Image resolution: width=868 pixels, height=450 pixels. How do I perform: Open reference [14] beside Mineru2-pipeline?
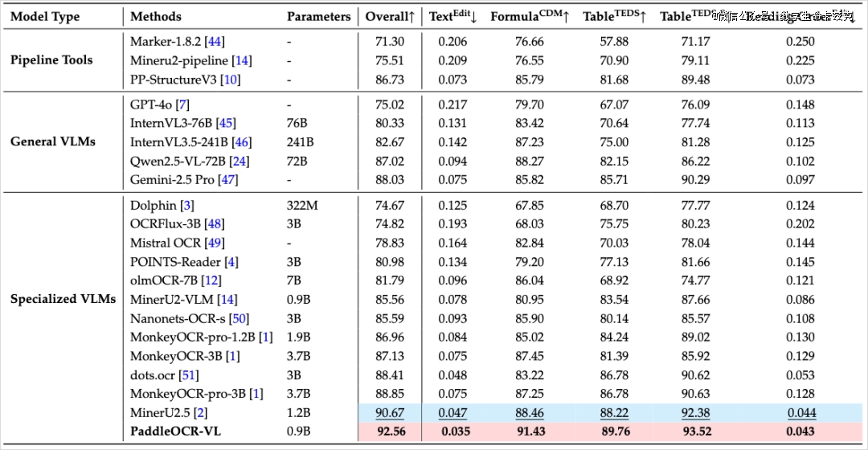coord(240,60)
